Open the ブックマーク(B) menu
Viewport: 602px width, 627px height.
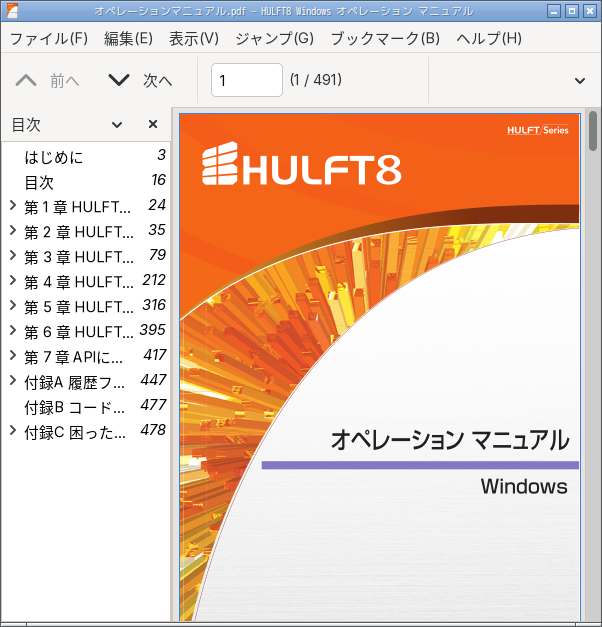(x=385, y=38)
